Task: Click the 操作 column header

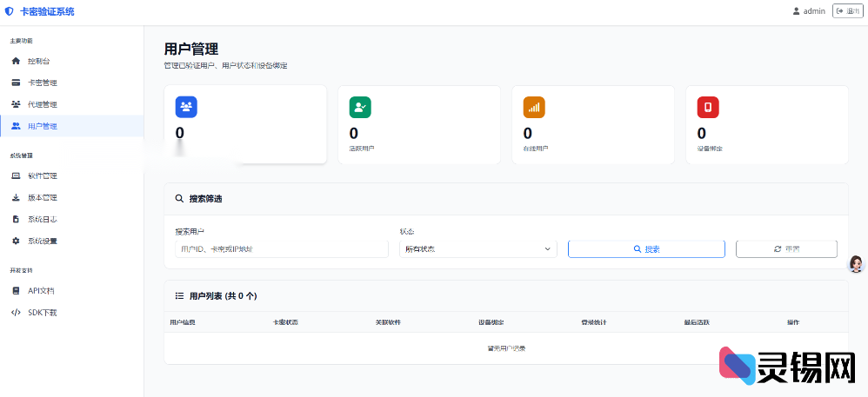Action: point(793,322)
